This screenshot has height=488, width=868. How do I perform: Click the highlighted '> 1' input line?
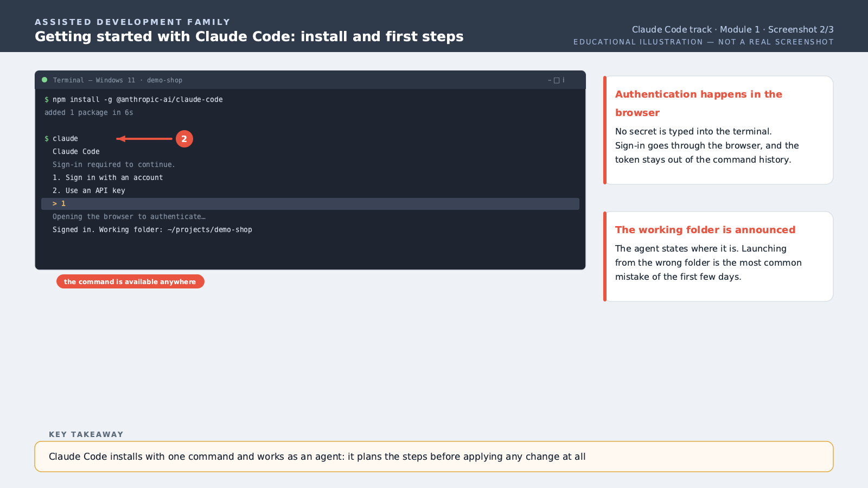coord(310,204)
